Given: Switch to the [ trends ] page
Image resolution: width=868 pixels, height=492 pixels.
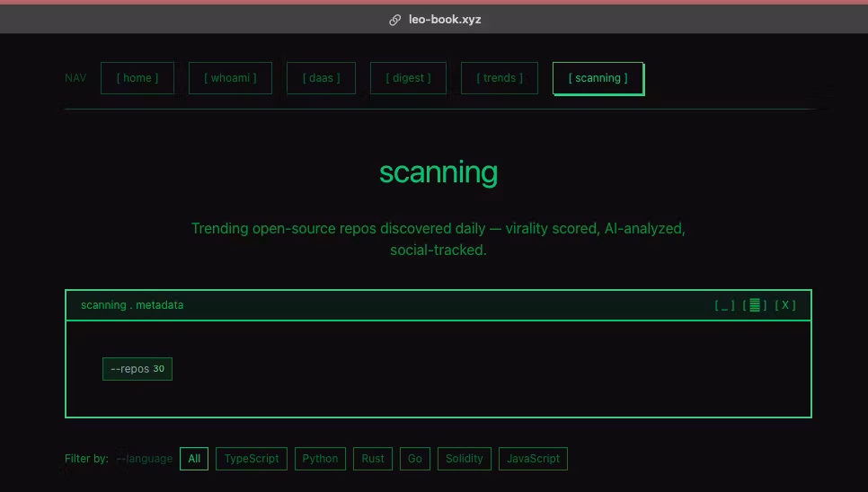Looking at the screenshot, I should pos(499,78).
